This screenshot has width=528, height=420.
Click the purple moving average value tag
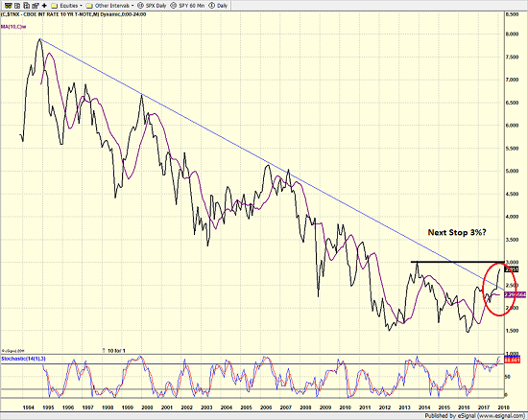(x=516, y=294)
